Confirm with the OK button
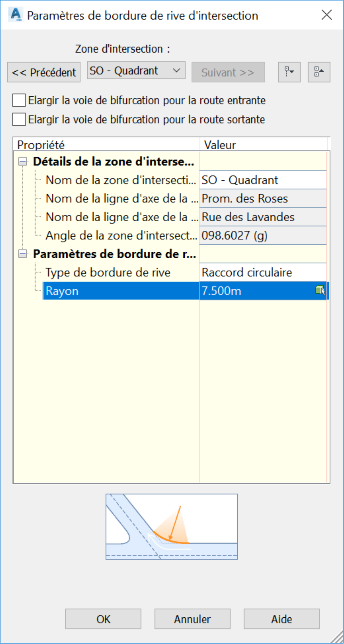 point(103,619)
